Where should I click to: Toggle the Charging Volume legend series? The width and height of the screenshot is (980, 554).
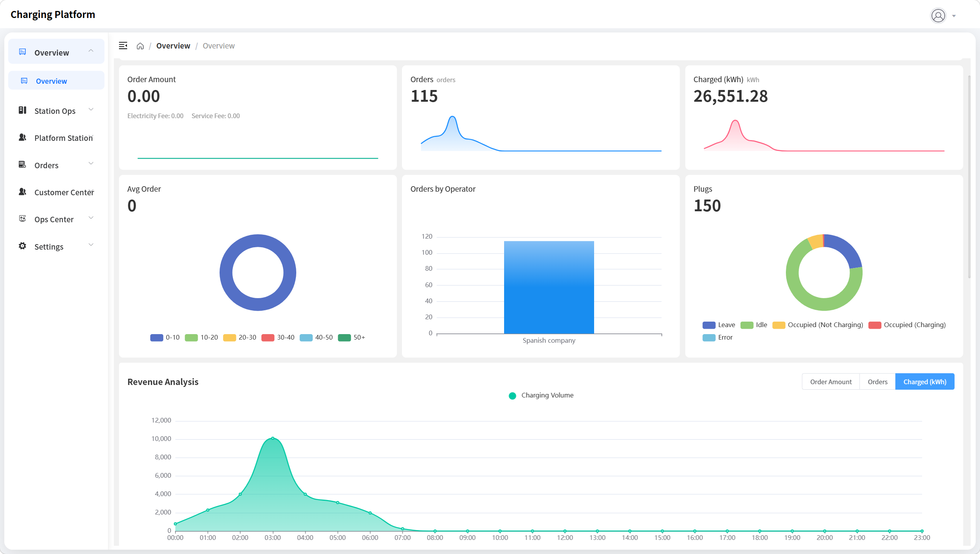click(x=541, y=396)
